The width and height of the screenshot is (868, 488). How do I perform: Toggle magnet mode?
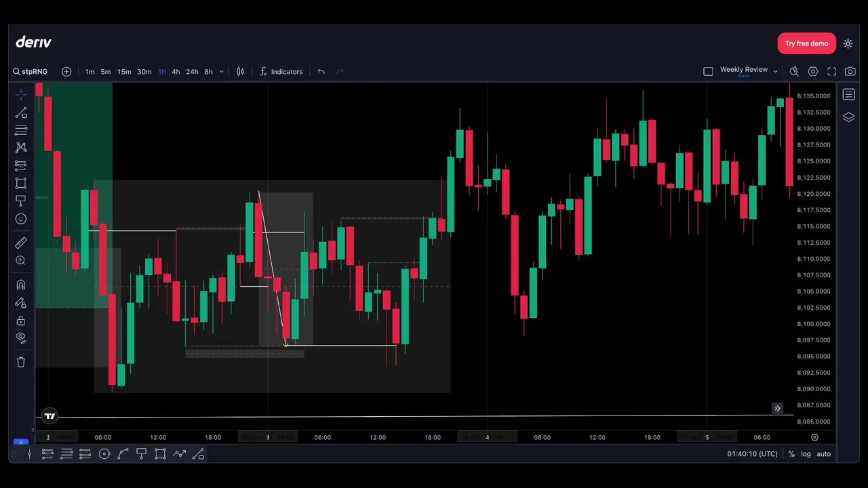pyautogui.click(x=21, y=285)
